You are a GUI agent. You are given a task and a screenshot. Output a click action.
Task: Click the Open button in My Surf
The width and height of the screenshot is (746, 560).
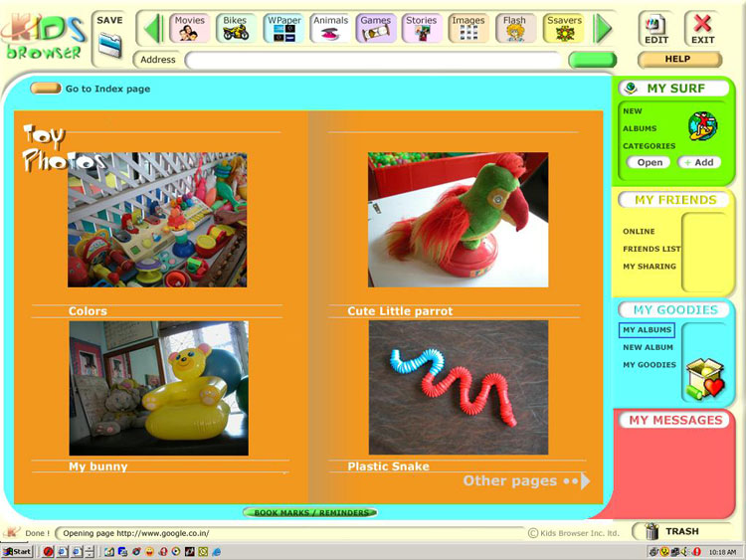pyautogui.click(x=649, y=162)
